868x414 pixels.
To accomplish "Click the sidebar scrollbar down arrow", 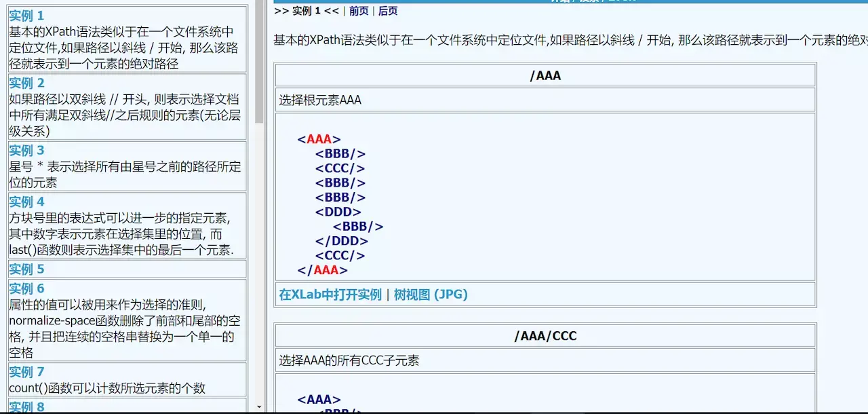I will pyautogui.click(x=259, y=407).
